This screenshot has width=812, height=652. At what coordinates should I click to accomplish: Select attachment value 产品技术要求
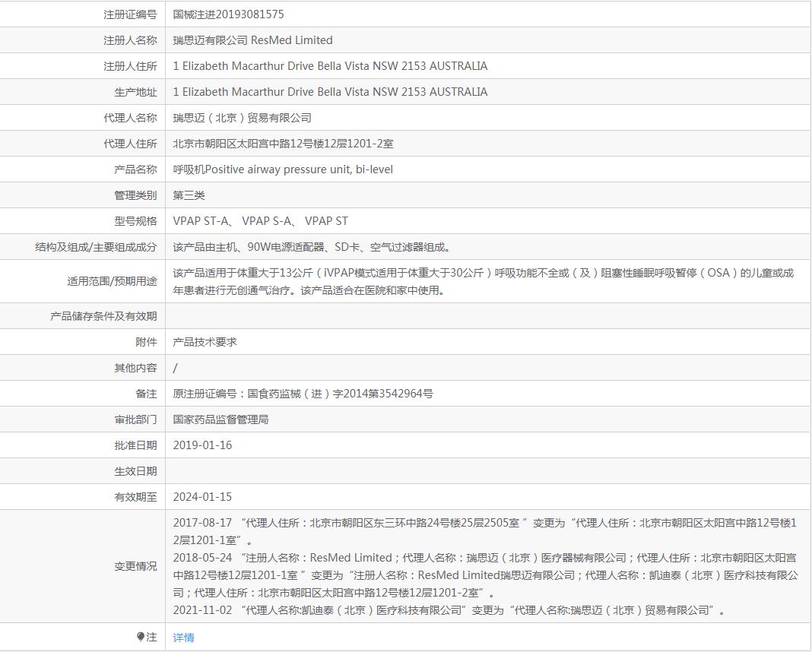click(x=205, y=342)
